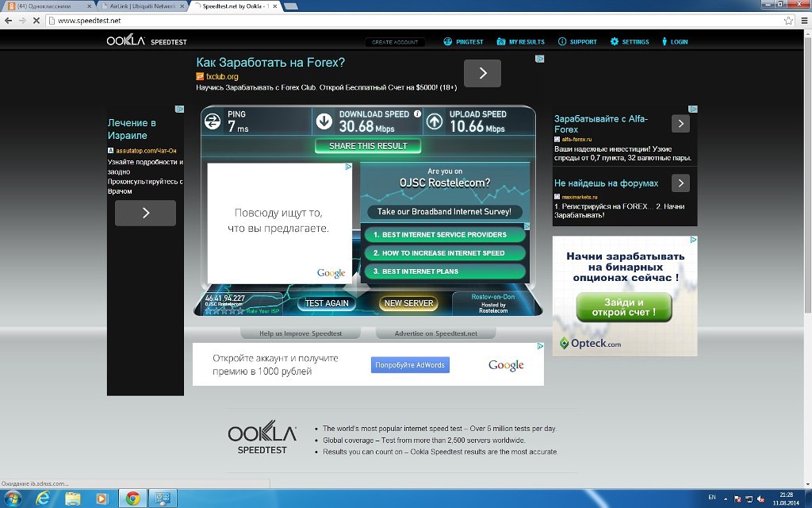Click Лечение в Израиле ad link
812x508 pixels.
pos(132,129)
